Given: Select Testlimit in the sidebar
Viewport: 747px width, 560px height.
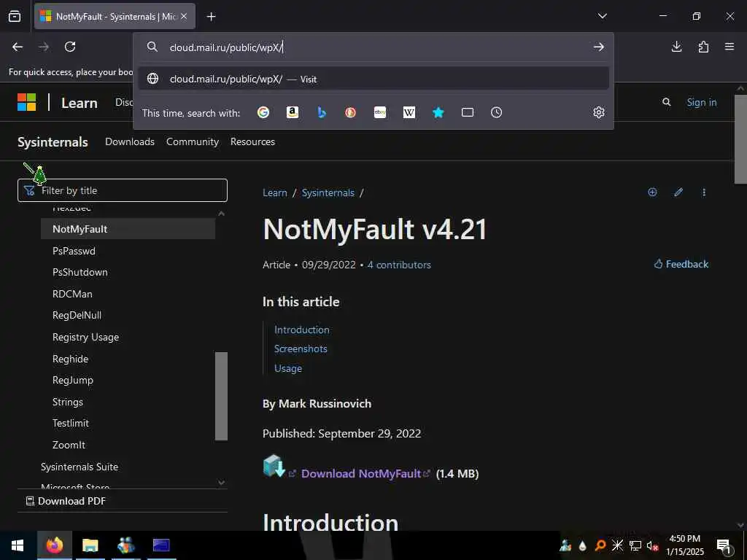Looking at the screenshot, I should tap(71, 423).
